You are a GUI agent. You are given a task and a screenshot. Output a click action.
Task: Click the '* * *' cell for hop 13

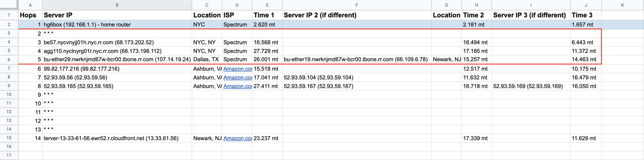pos(117,129)
